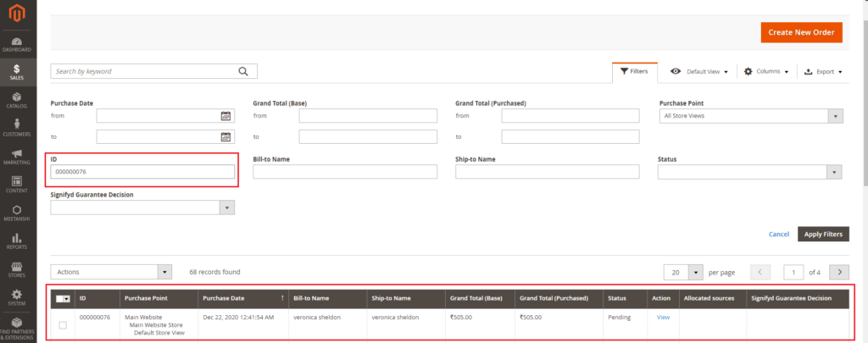Check the order 000000076 row checkbox
The image size is (868, 343).
pos(63,325)
